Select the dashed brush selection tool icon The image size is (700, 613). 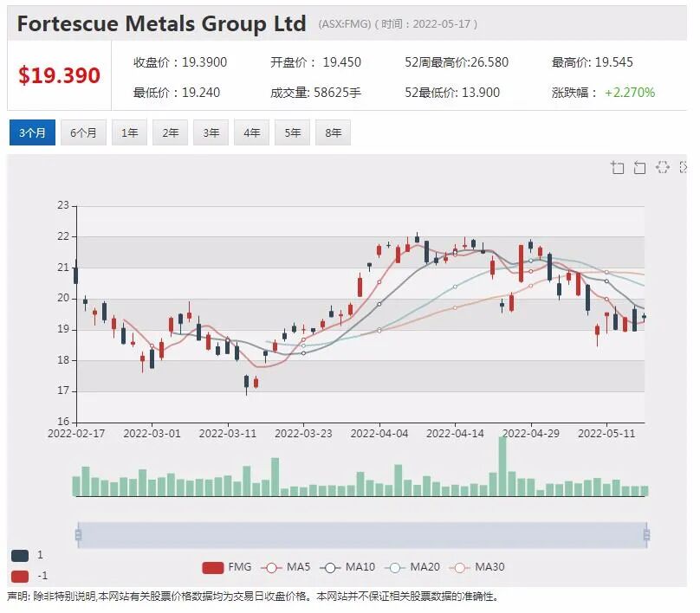coord(662,167)
